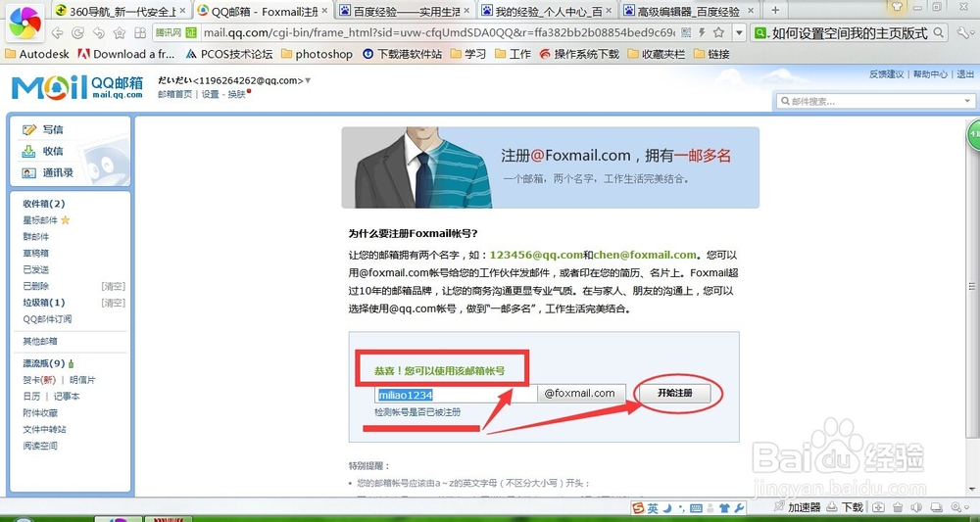Click the 加速器 accelerator in the status bar
The width and height of the screenshot is (980, 522).
click(798, 507)
